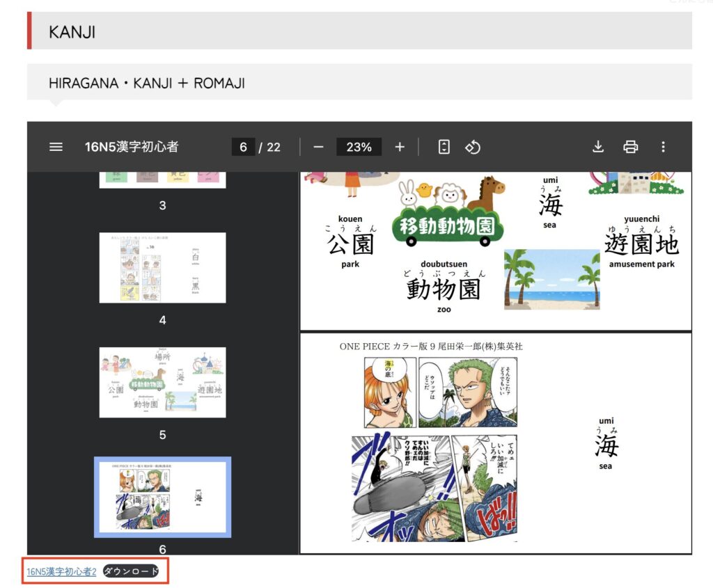Click the ONE PIECE カラー版 9 caption
This screenshot has height=588, width=713.
pyautogui.click(x=431, y=347)
